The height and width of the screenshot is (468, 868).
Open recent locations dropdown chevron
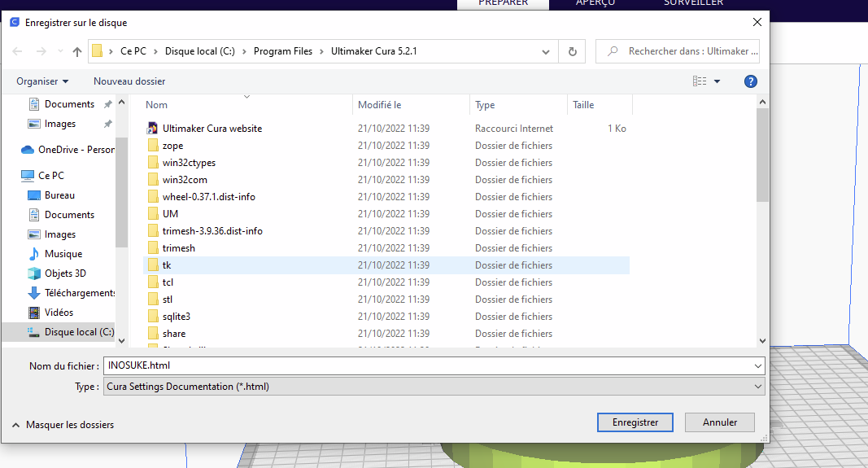coord(60,51)
